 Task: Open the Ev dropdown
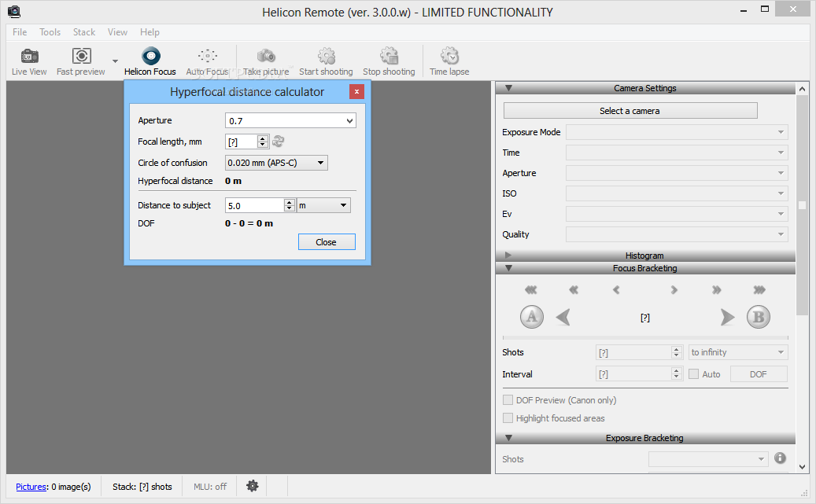(x=677, y=214)
